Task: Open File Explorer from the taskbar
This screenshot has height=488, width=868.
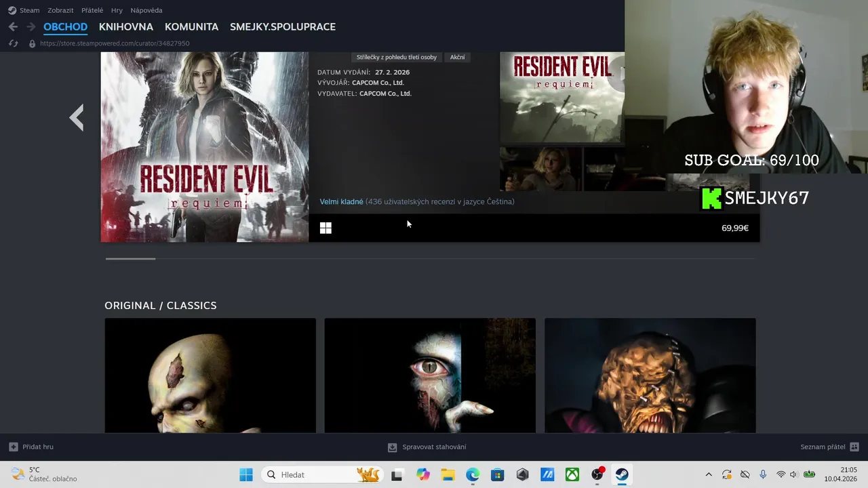Action: [448, 474]
